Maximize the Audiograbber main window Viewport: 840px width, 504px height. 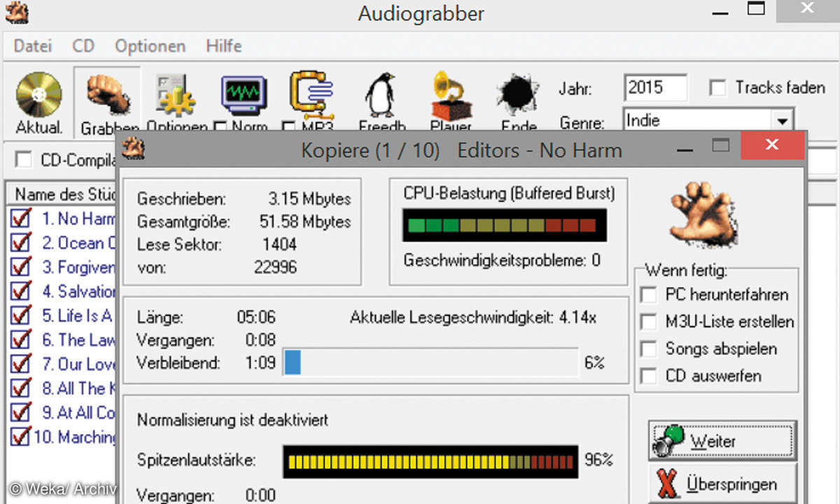tap(756, 9)
